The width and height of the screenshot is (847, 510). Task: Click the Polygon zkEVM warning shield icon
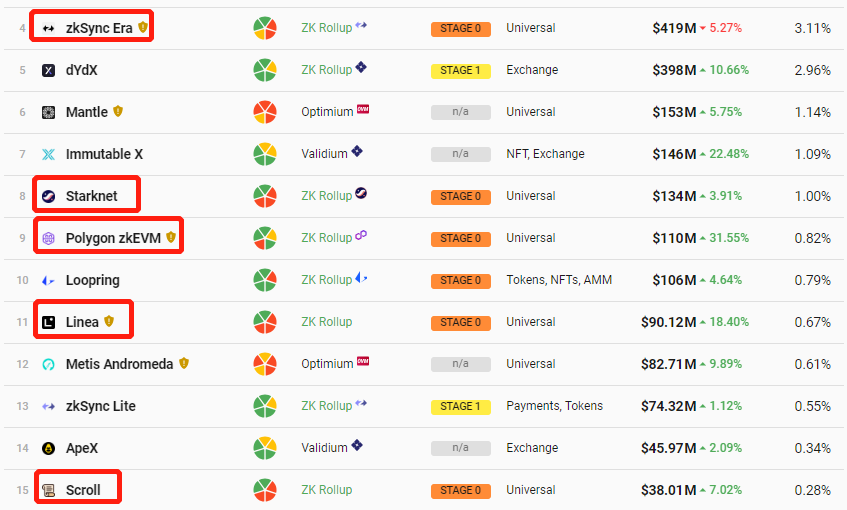pos(171,237)
